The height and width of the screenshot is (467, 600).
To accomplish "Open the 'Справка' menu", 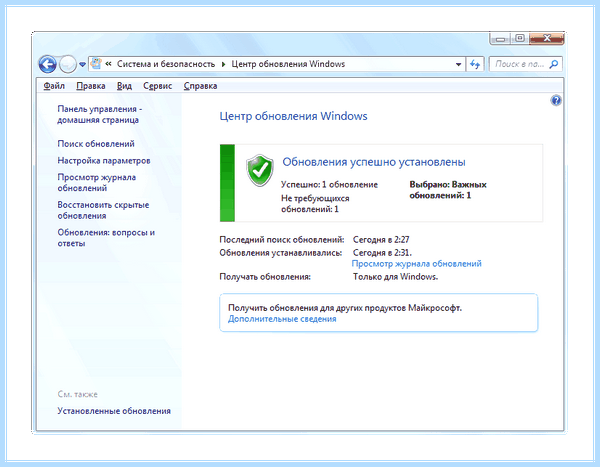I will tap(200, 86).
